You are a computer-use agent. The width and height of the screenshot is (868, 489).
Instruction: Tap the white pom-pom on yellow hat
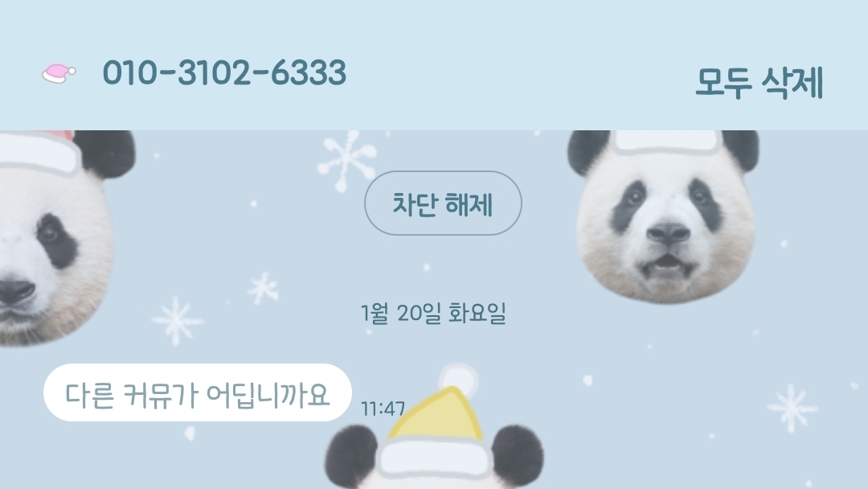click(x=458, y=379)
